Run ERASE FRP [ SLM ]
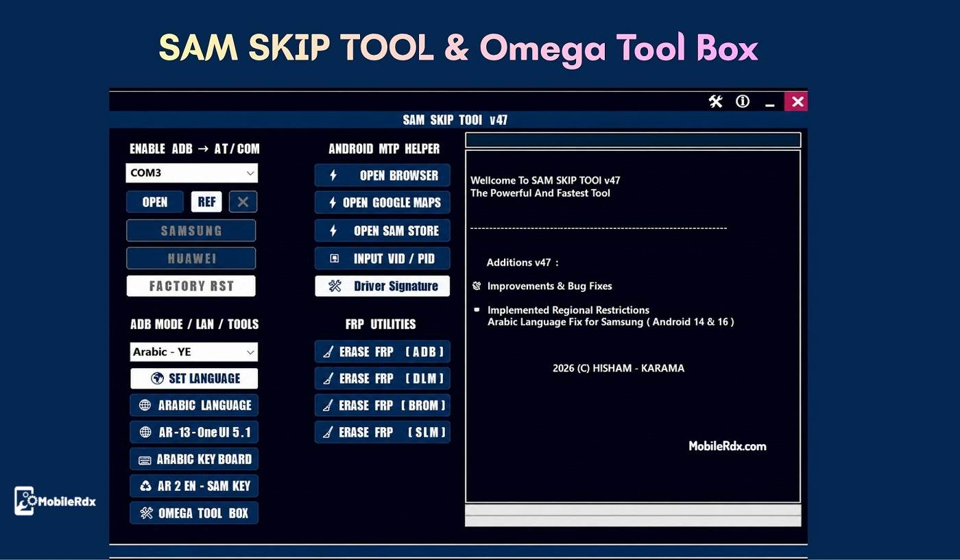This screenshot has height=560, width=960. pos(383,432)
